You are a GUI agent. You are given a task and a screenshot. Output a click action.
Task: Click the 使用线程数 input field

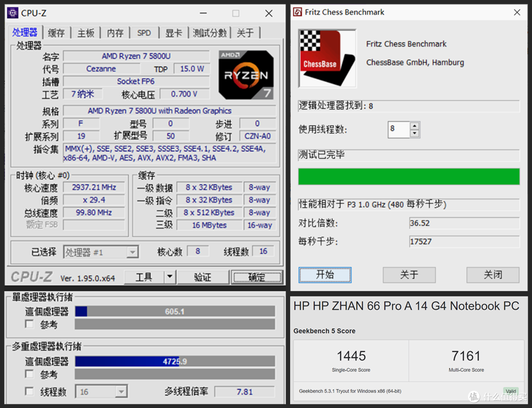click(399, 130)
